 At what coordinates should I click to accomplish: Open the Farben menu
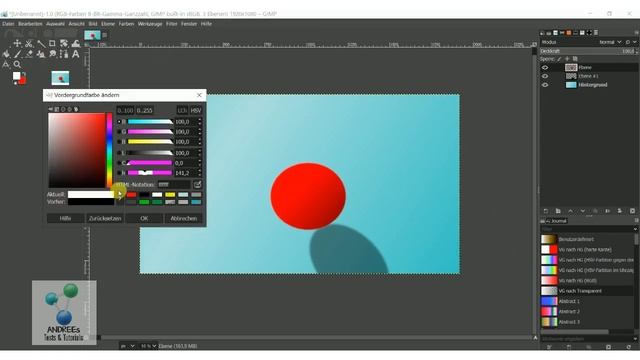pos(127,24)
